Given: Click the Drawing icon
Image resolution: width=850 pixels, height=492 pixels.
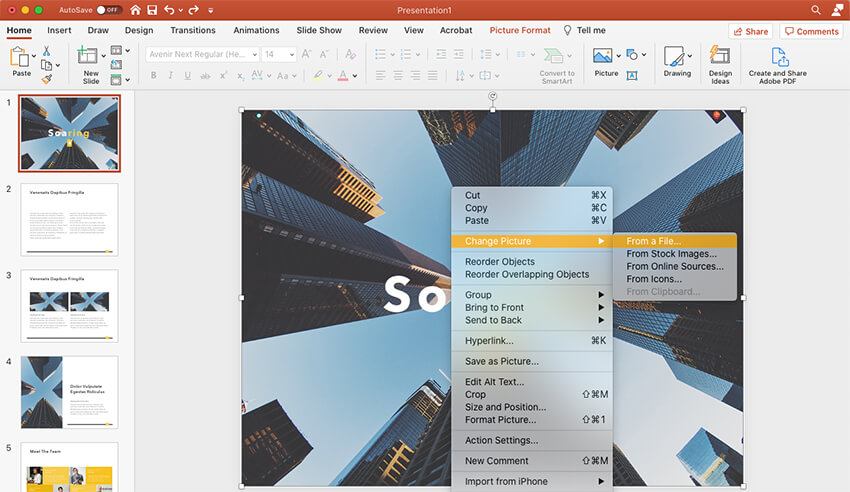Looking at the screenshot, I should 674,56.
